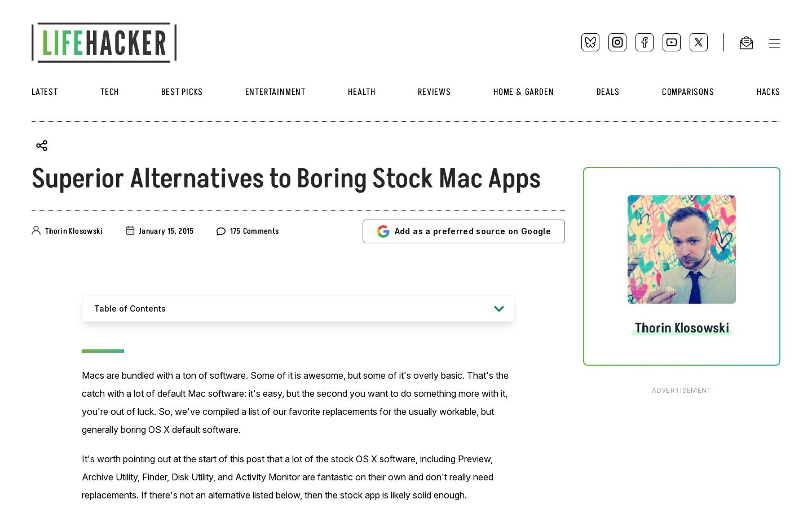Viewport: 812px width, 508px height.
Task: Open the Entertainment section
Action: [x=275, y=92]
